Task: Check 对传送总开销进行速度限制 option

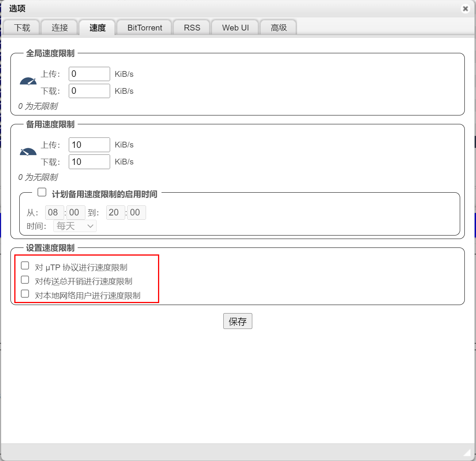Action: pyautogui.click(x=25, y=280)
